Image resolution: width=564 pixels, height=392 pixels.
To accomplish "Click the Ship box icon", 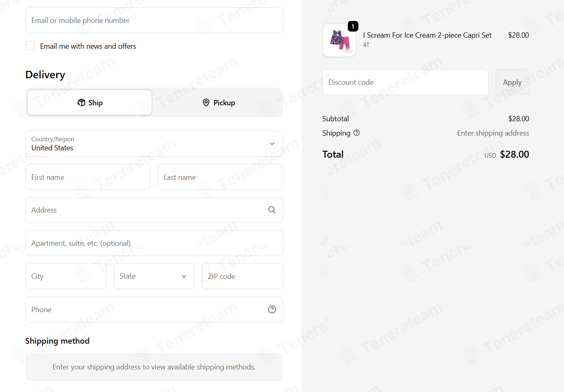I will (x=81, y=102).
